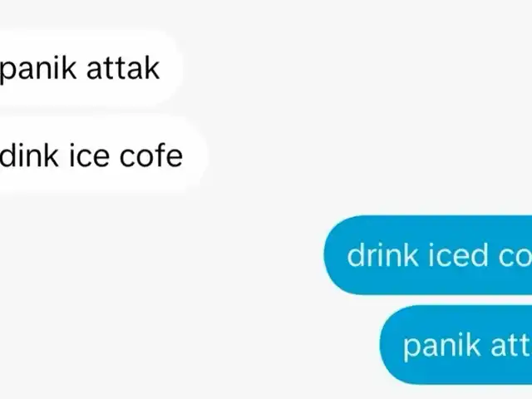Click the word 'ice' in the received message

(x=89, y=155)
